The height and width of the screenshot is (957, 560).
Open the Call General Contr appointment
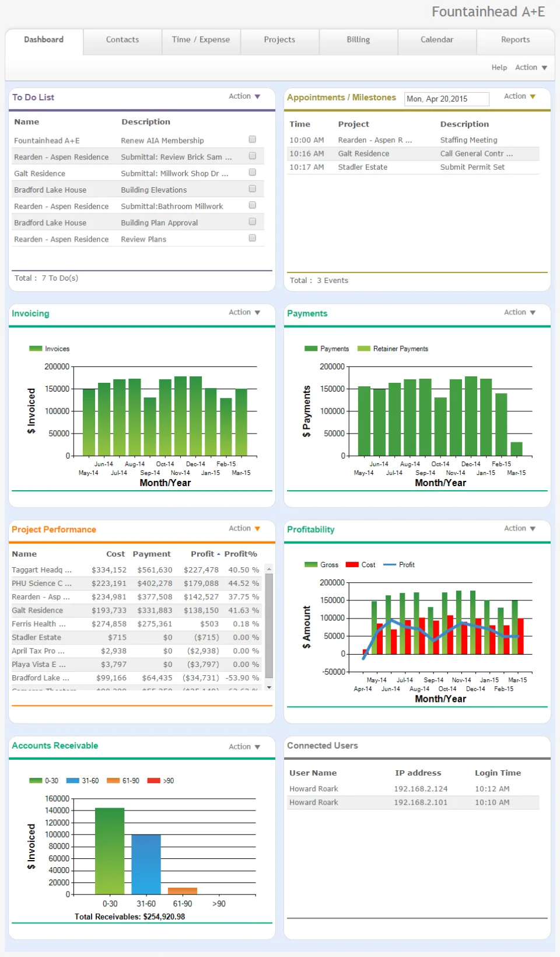[413, 153]
